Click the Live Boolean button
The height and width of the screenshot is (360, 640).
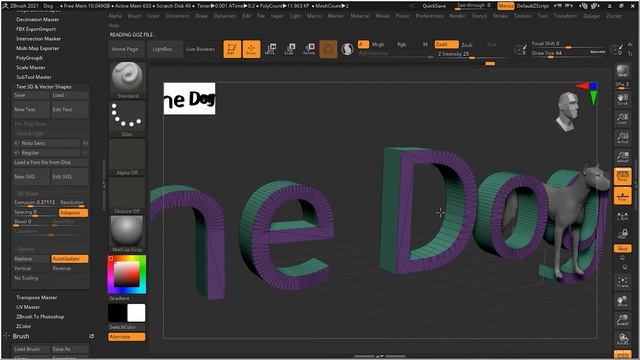200,49
